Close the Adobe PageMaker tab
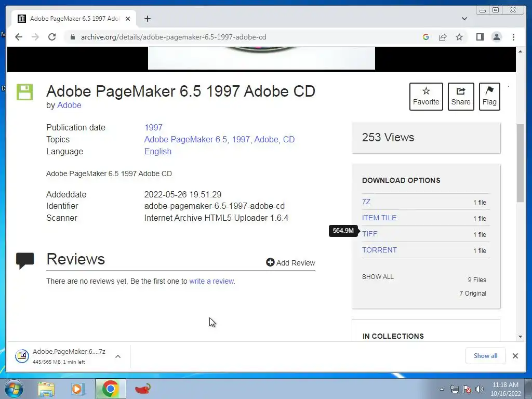 point(128,19)
